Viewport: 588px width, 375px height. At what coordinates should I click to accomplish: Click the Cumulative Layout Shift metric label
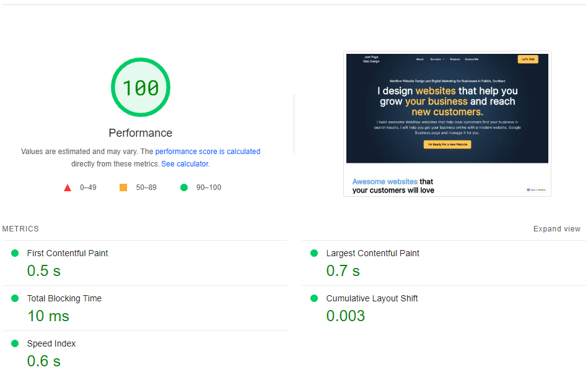372,298
